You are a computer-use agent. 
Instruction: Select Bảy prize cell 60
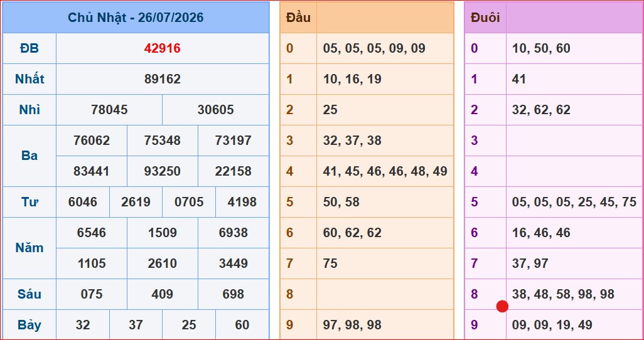tap(242, 325)
